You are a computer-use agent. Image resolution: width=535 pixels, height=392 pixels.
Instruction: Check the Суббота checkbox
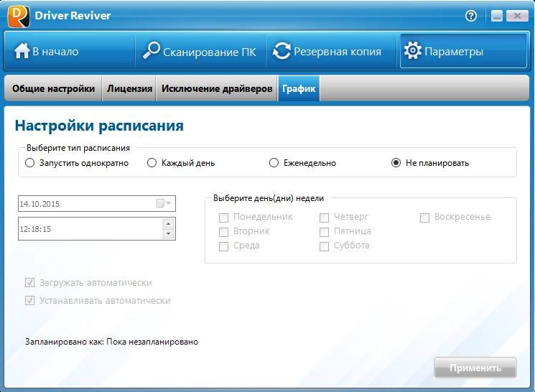[324, 246]
